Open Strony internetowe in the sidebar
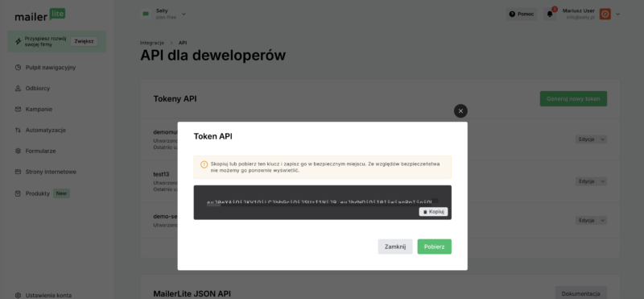This screenshot has width=644, height=299. (51, 172)
